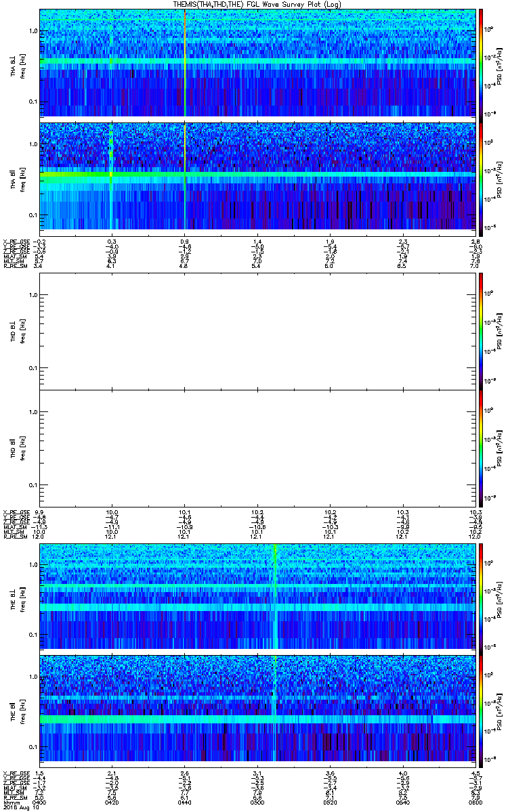Screen dimensions: 508x812
Task: Click the X_RE_GSE label under the THA panels
Action: click(x=15, y=241)
